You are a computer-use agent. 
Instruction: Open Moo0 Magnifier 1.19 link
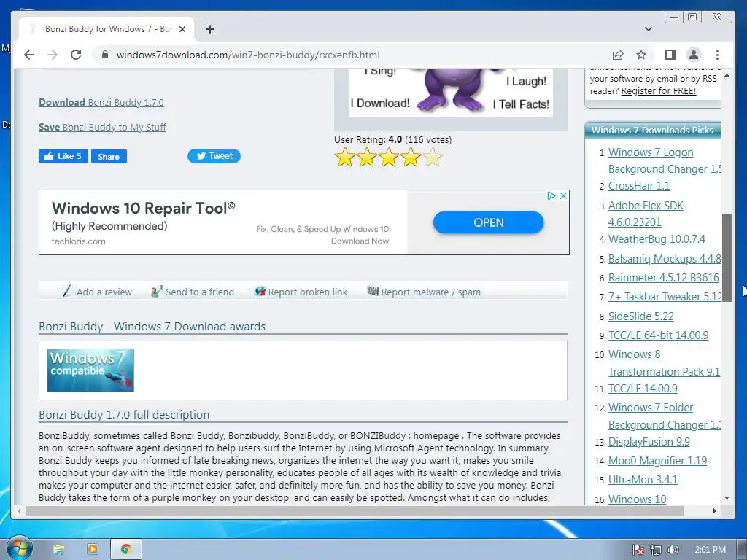tap(657, 461)
